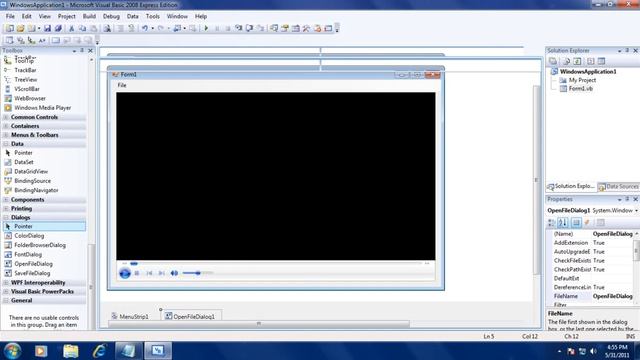Select the TrackBar toolbox control
This screenshot has height=360, width=640.
point(25,70)
